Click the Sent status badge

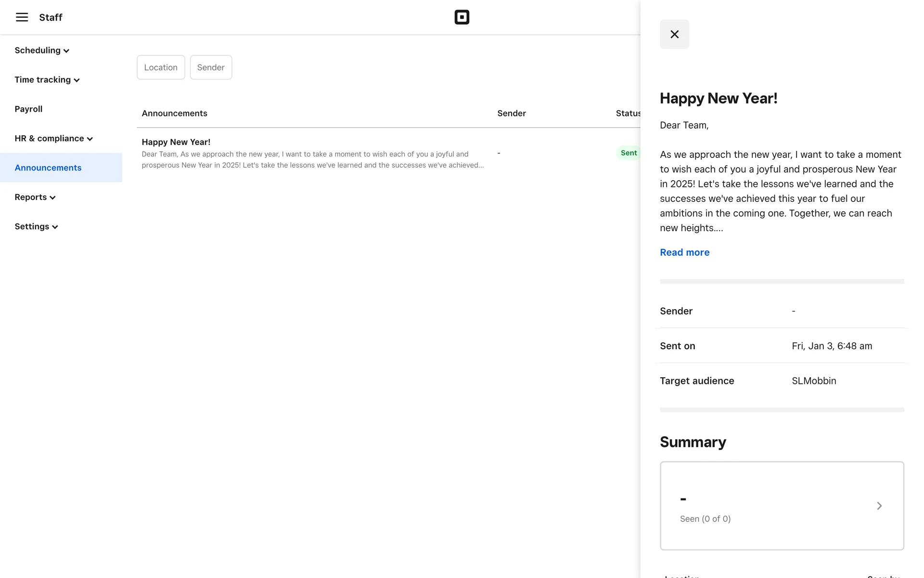628,153
